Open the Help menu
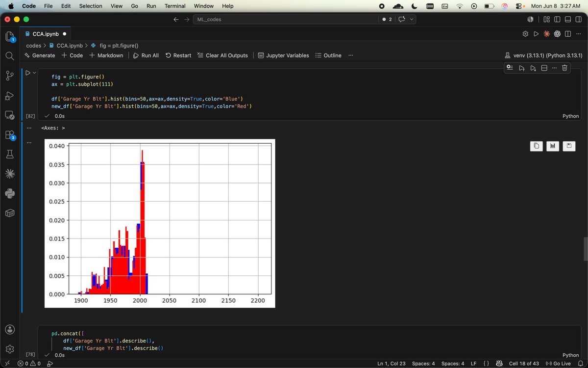Image resolution: width=588 pixels, height=368 pixels. [228, 6]
